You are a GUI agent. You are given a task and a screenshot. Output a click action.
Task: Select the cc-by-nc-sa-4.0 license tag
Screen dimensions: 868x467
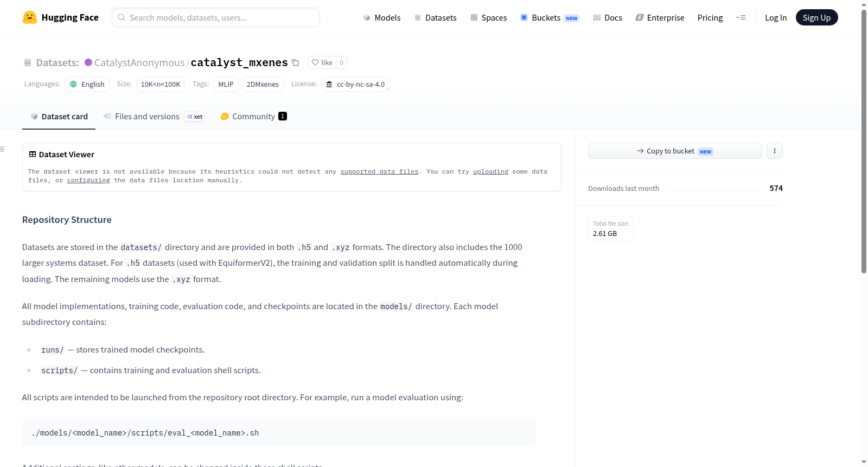[356, 84]
